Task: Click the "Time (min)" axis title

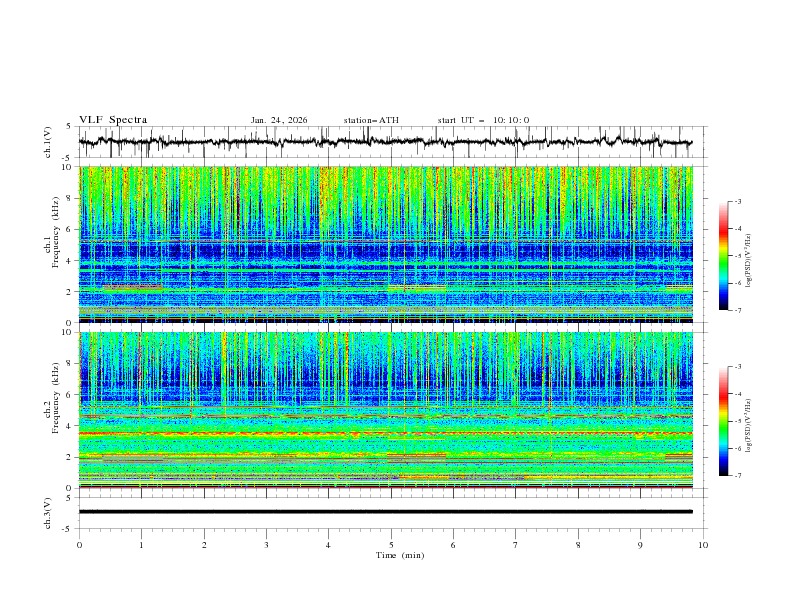Action: pos(400,555)
